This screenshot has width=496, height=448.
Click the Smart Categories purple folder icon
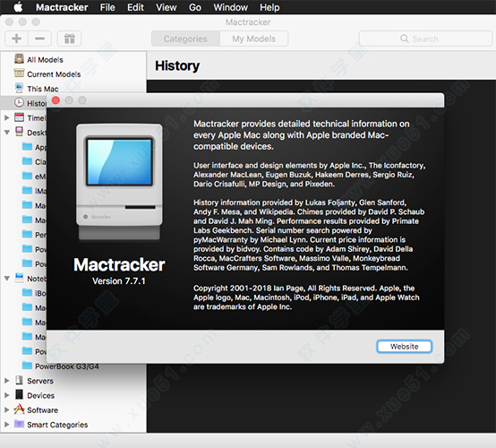tap(19, 424)
